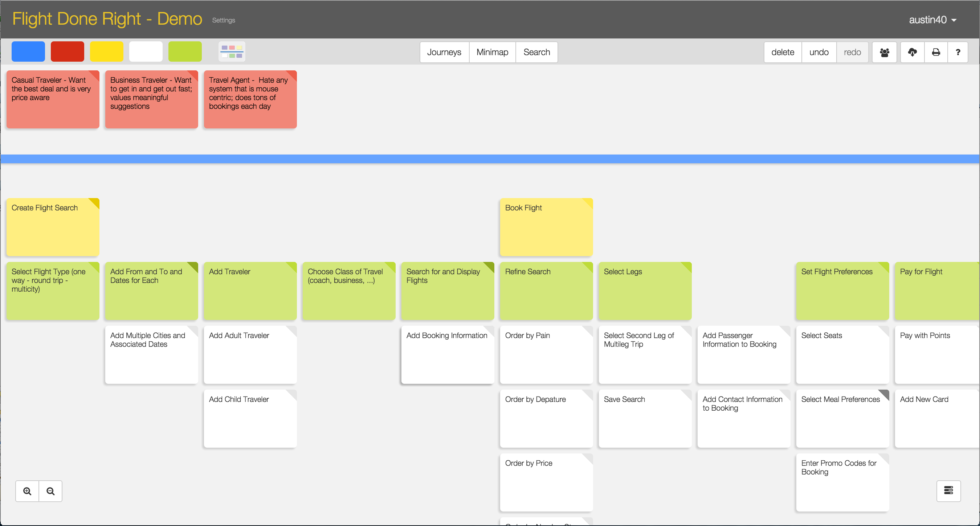
Task: Click the help question mark icon
Action: coord(958,52)
